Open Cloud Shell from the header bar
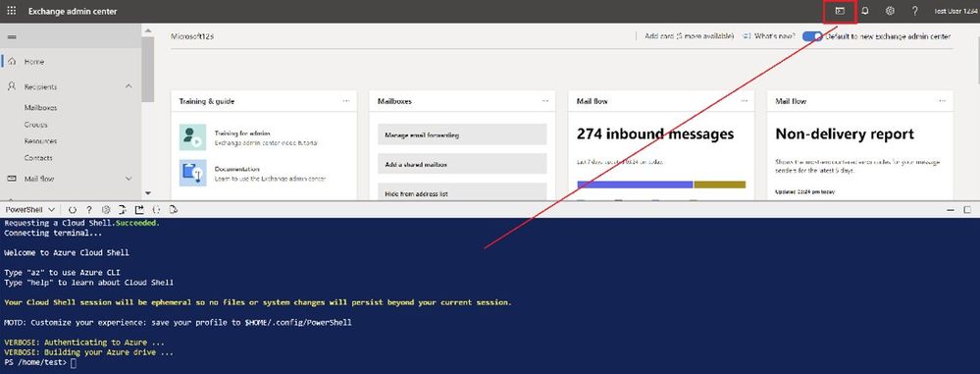Viewport: 980px width, 374px height. click(840, 11)
